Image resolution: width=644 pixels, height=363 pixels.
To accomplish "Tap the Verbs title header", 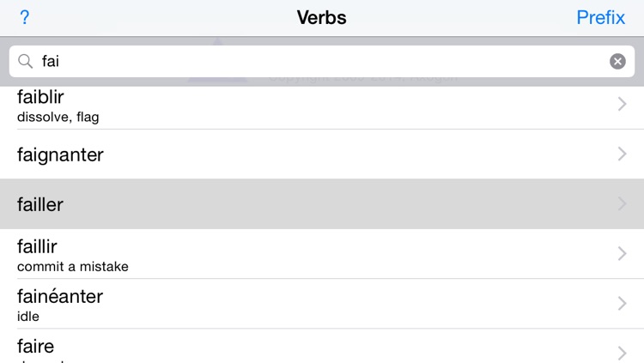I will coord(322,17).
